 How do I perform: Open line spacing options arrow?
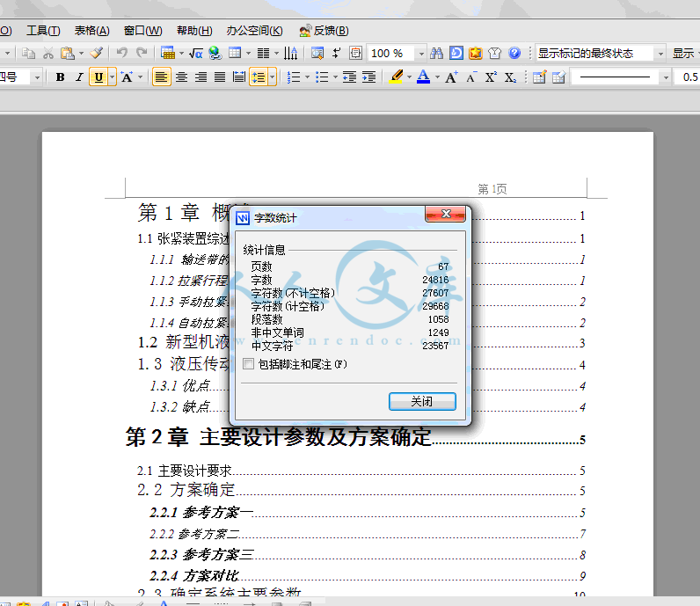(x=272, y=77)
